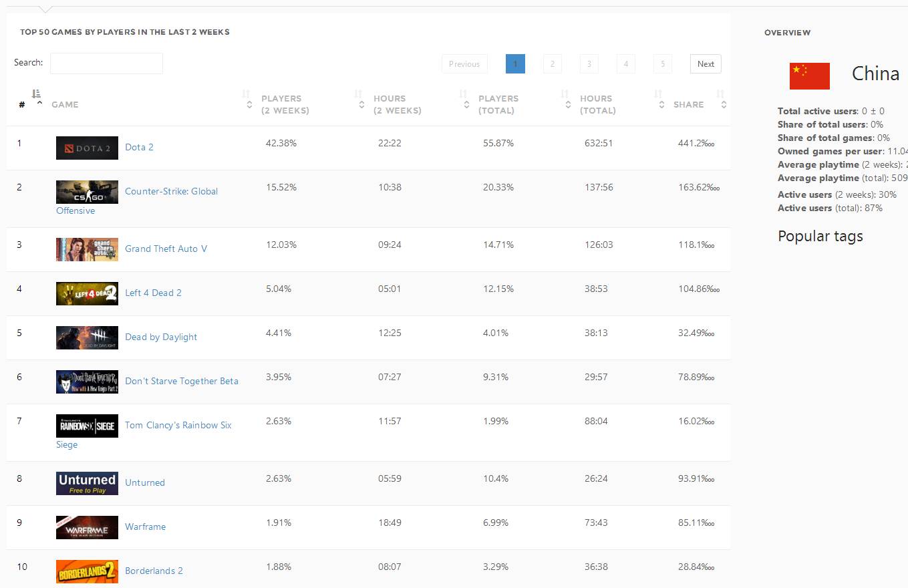908x588 pixels.
Task: Click Grand Theft Auto V total players 14.71%
Action: click(x=498, y=245)
